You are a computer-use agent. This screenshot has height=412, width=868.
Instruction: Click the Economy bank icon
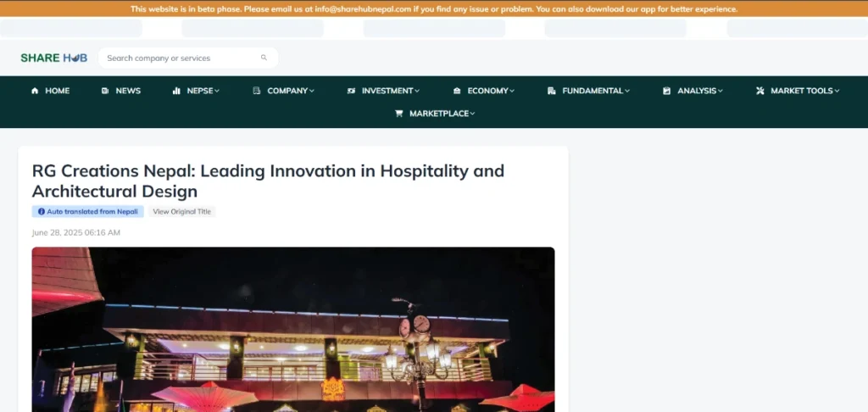pos(457,91)
